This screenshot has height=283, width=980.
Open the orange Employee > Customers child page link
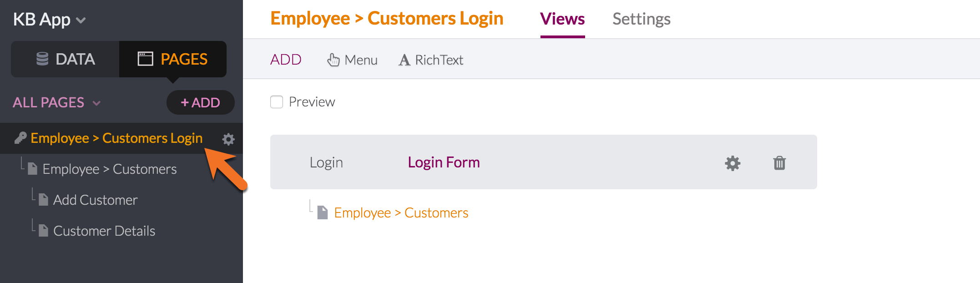401,212
